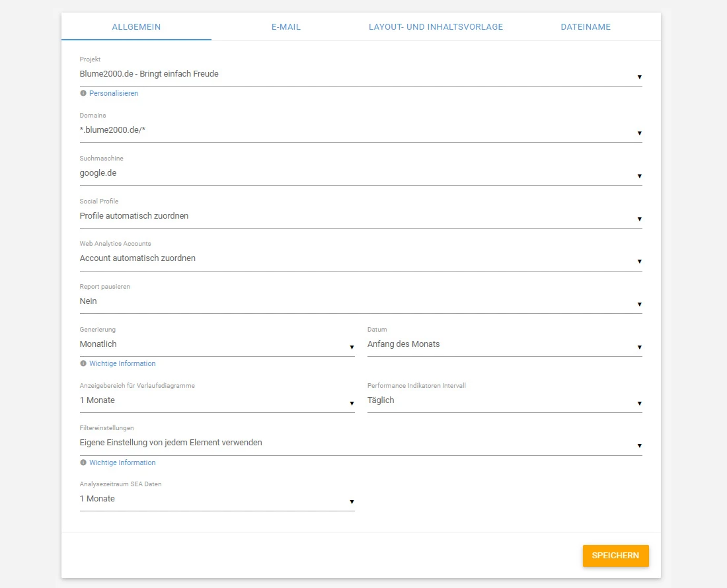Image resolution: width=727 pixels, height=588 pixels.
Task: Click the info icon beside Wichtige Information under Filtereinstellungen
Action: coord(83,462)
